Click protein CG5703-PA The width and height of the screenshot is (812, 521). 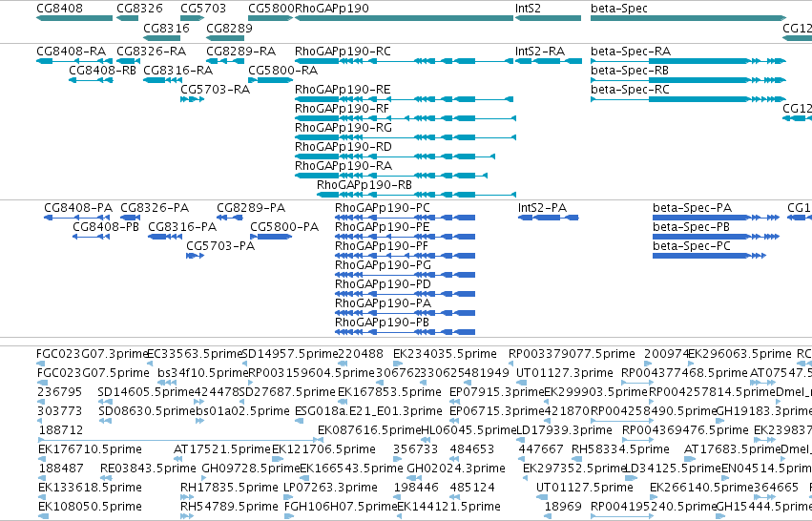pyautogui.click(x=196, y=256)
